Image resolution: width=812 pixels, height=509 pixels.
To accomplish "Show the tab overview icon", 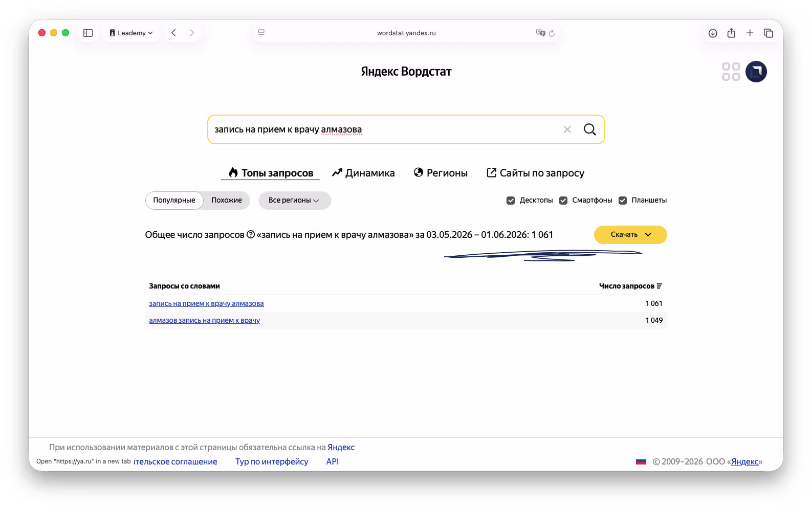I will point(768,33).
